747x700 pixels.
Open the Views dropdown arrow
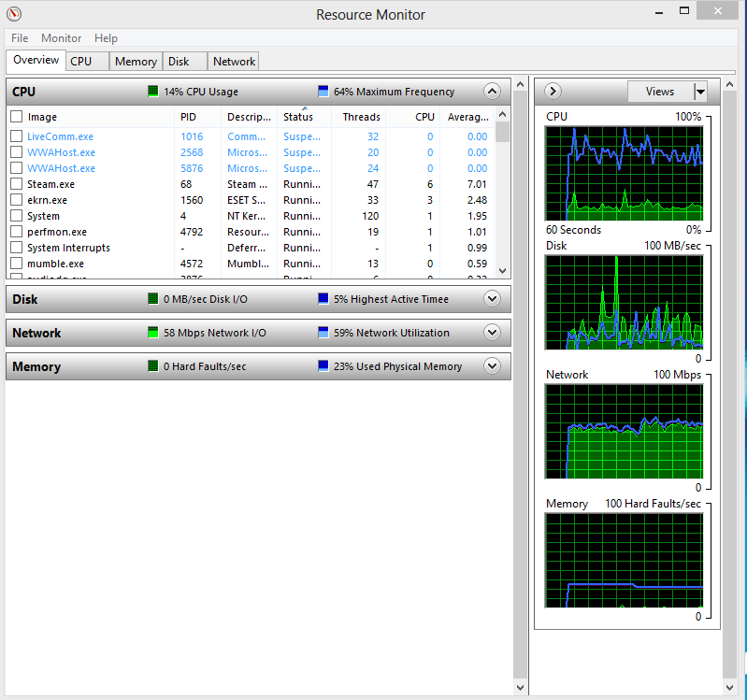tap(700, 92)
